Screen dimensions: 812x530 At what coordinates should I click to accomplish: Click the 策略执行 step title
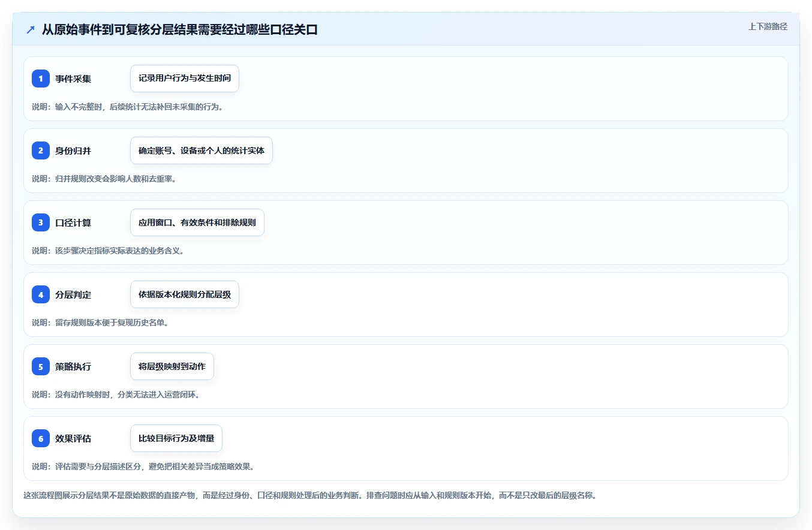pos(73,366)
